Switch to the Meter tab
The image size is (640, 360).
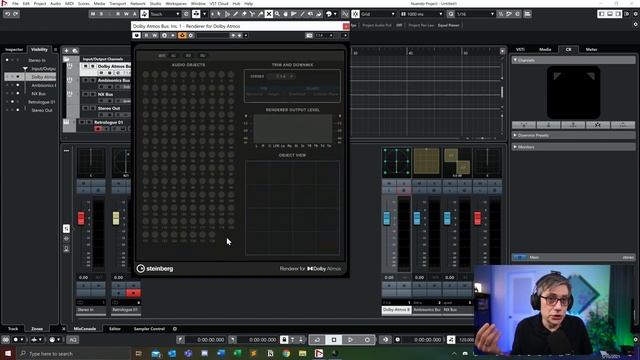[x=591, y=49]
